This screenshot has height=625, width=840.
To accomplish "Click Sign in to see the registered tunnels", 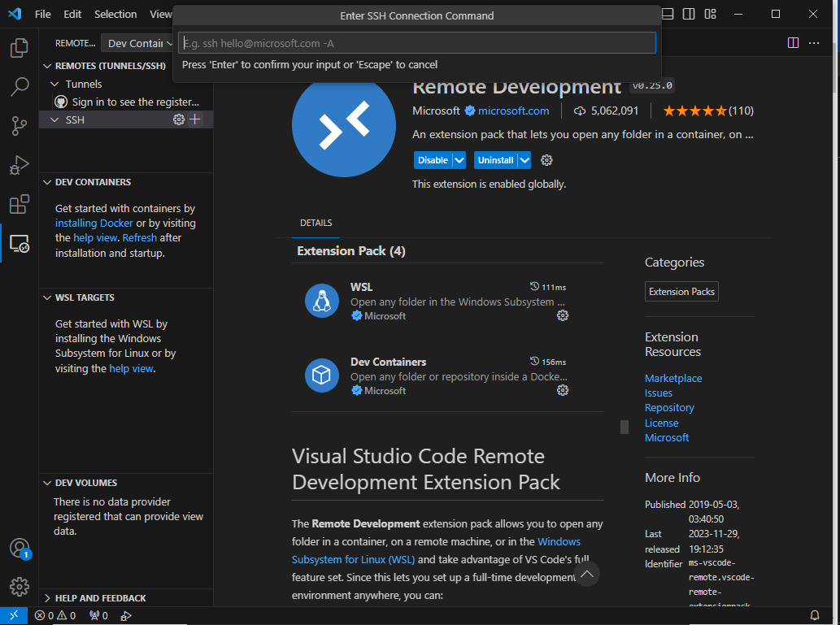I will pyautogui.click(x=136, y=102).
